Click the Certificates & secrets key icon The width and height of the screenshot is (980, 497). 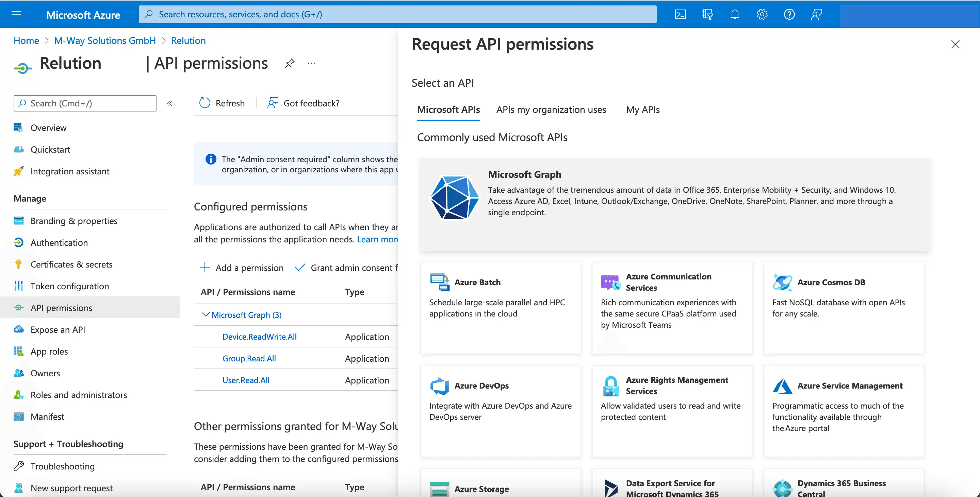(x=18, y=264)
